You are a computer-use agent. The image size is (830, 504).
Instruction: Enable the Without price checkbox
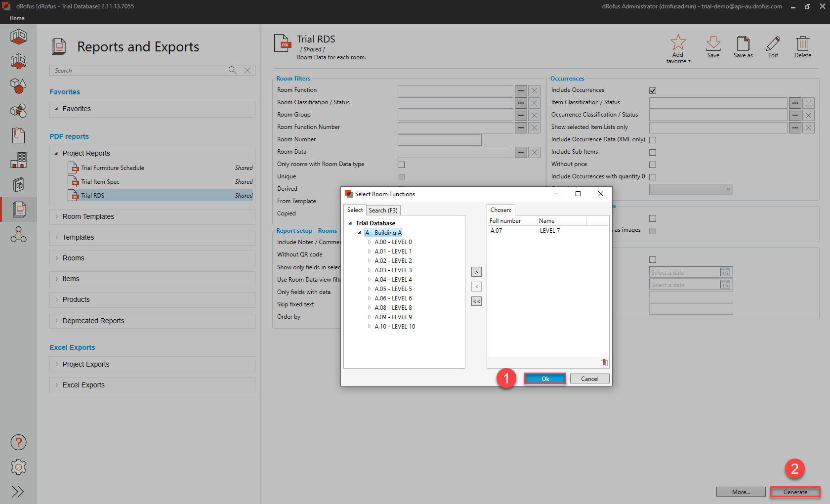653,165
